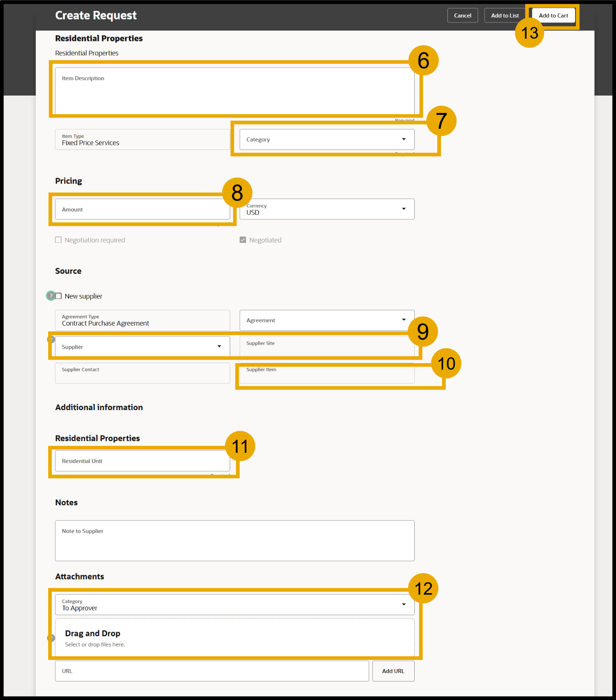Cancel the Create Request form
The image size is (616, 700).
pyautogui.click(x=463, y=16)
